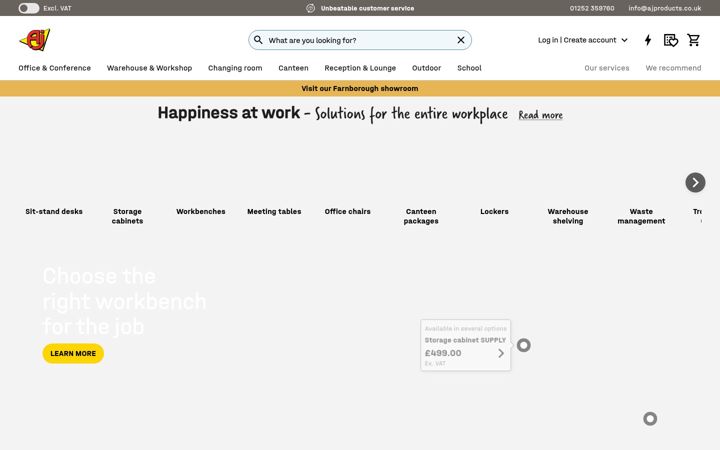Image resolution: width=720 pixels, height=450 pixels.
Task: Open Canteen menu
Action: click(293, 68)
